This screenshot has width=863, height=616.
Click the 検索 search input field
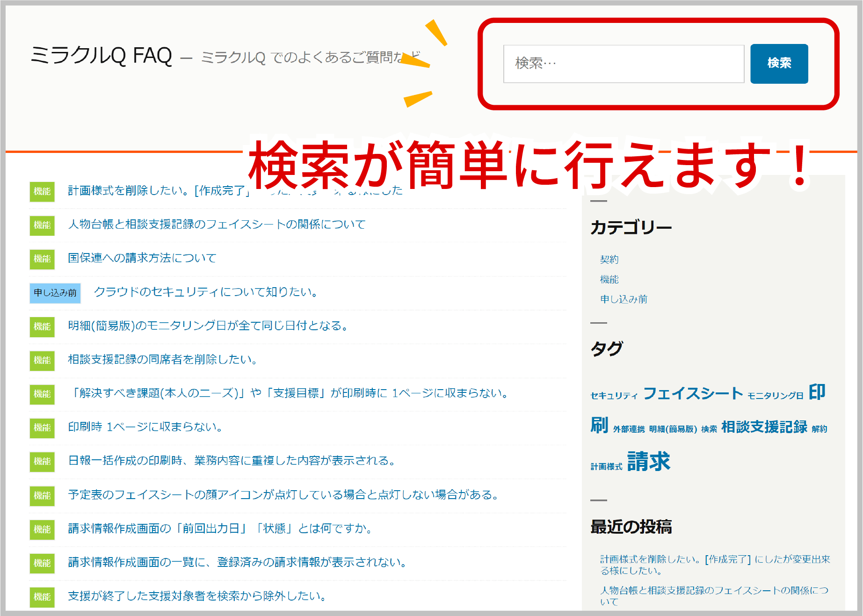click(x=624, y=64)
